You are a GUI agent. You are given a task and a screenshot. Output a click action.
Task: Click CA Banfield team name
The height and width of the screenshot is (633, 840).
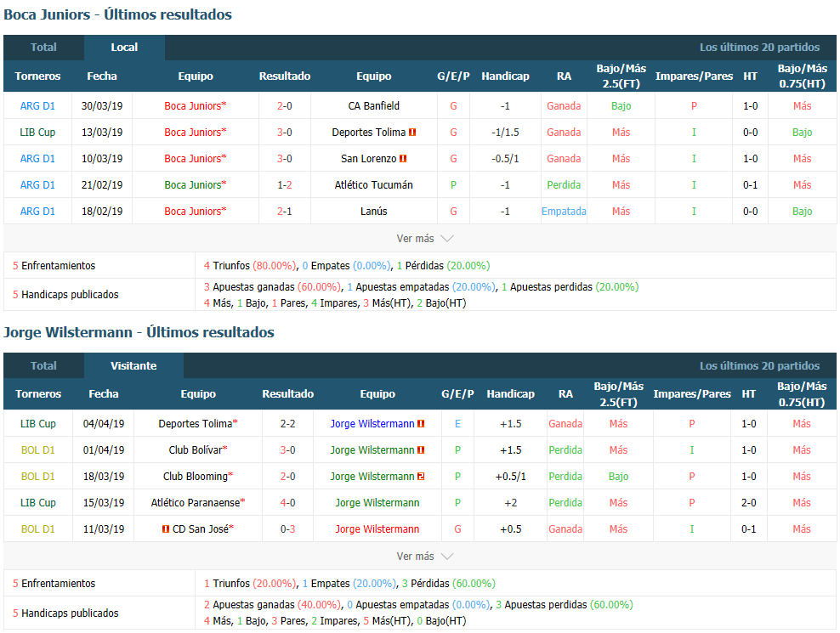tap(374, 106)
